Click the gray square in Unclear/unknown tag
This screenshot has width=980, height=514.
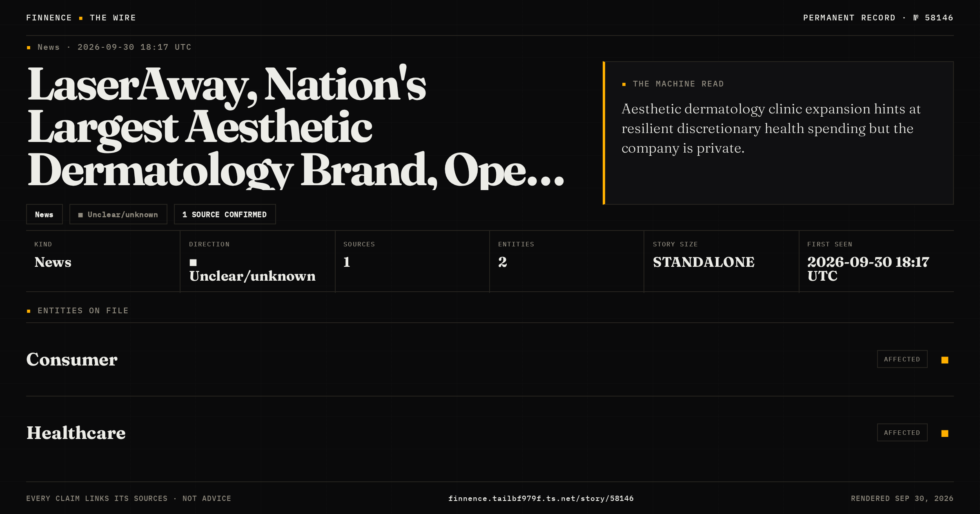[80, 215]
